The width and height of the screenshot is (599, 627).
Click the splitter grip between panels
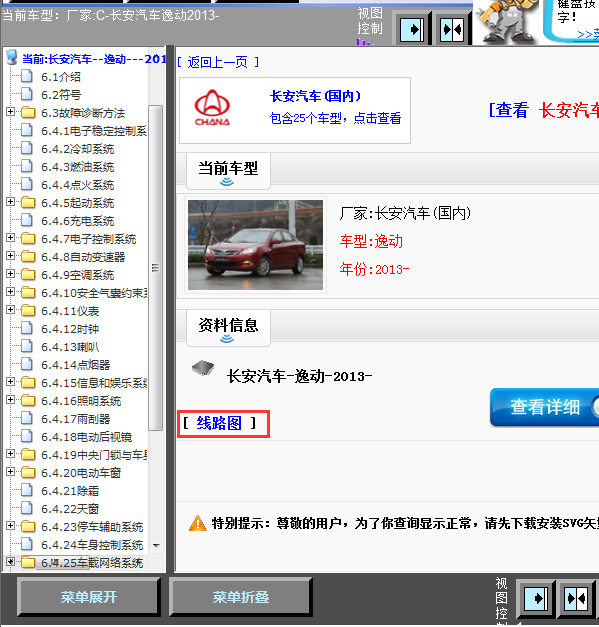[x=171, y=309]
